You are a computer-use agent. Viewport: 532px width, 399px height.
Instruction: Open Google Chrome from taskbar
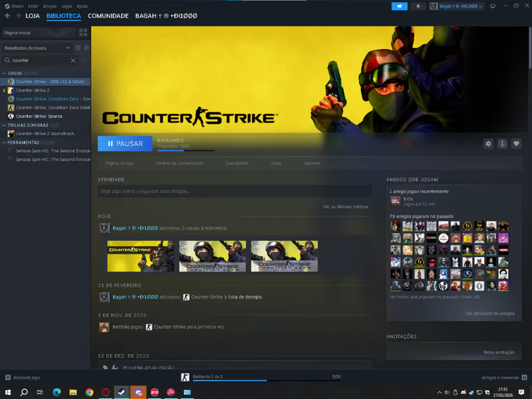pyautogui.click(x=89, y=392)
